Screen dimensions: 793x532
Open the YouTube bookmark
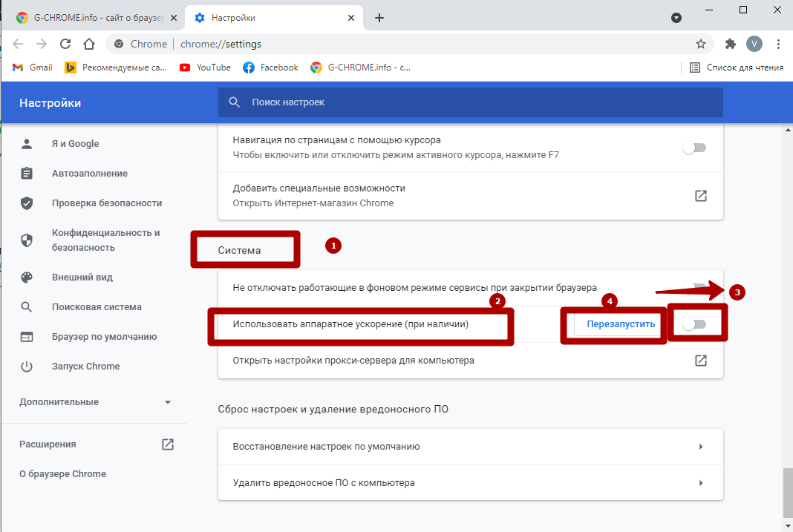coord(206,68)
